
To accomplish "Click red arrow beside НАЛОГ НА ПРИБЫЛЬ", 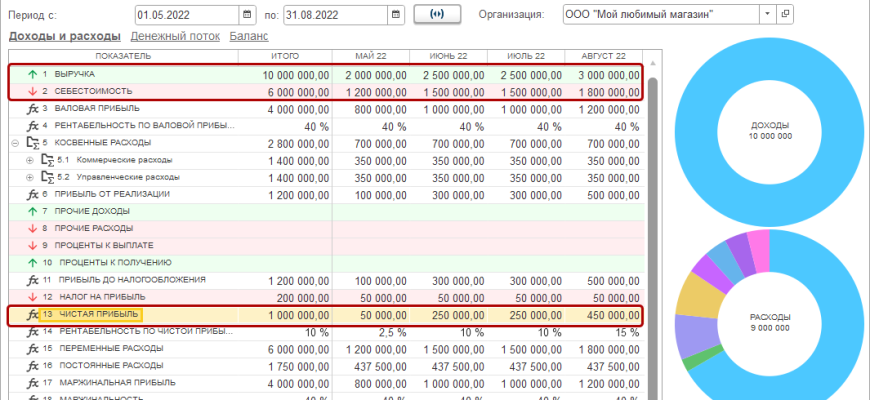I will tap(32, 297).
